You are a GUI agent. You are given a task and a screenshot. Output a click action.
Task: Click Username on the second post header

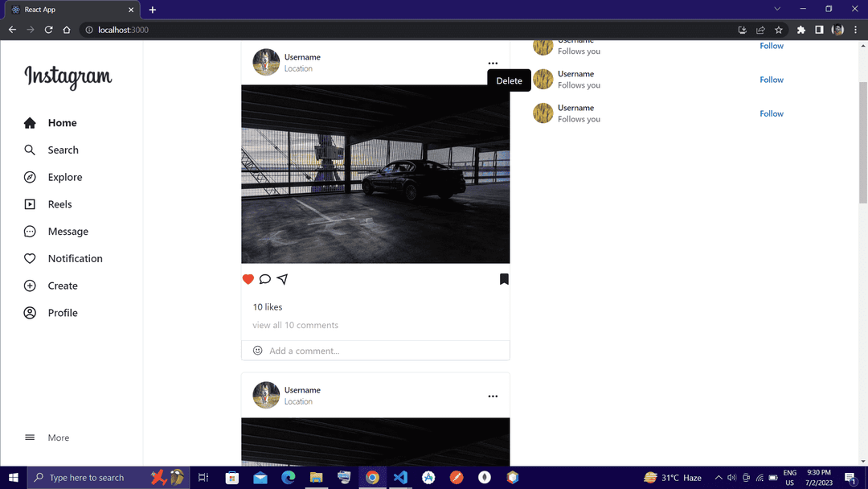pos(302,390)
